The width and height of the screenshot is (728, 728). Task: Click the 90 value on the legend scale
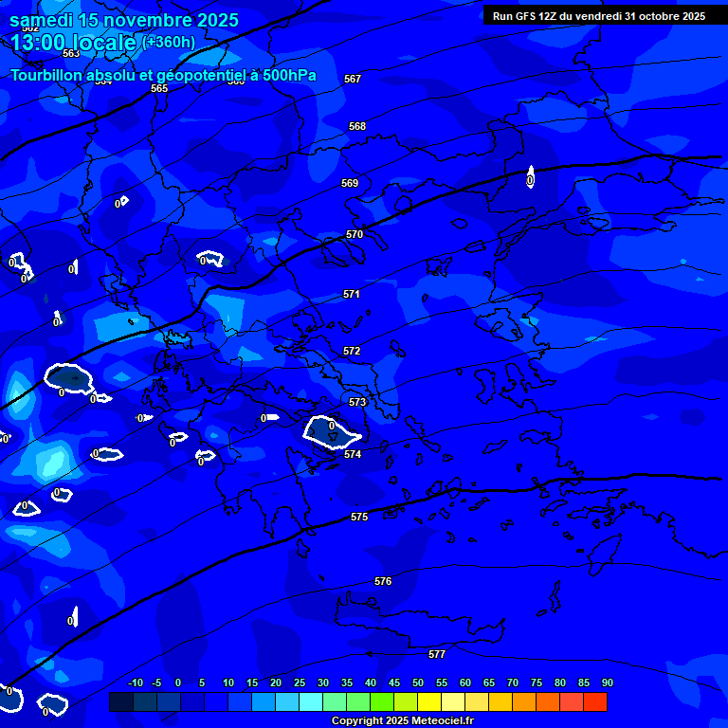(x=607, y=682)
